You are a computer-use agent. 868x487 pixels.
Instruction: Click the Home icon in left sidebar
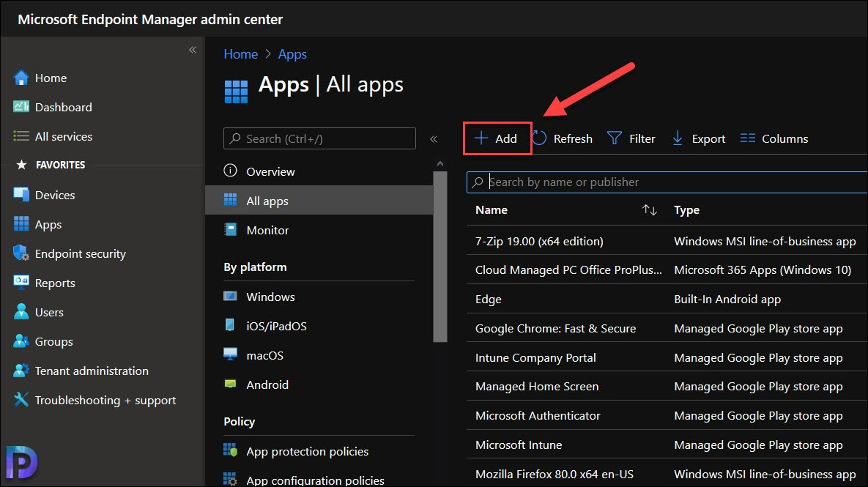(21, 78)
